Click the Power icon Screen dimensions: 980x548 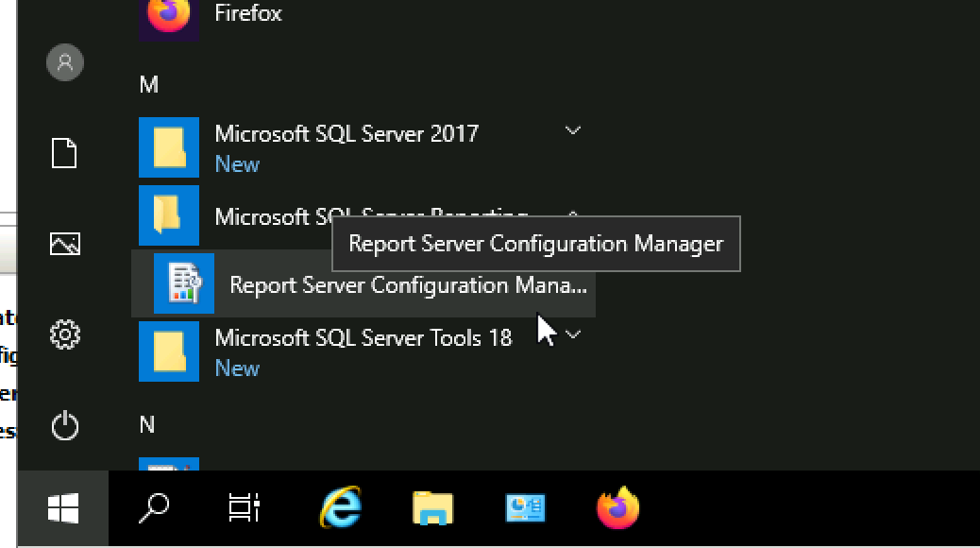[x=65, y=426]
